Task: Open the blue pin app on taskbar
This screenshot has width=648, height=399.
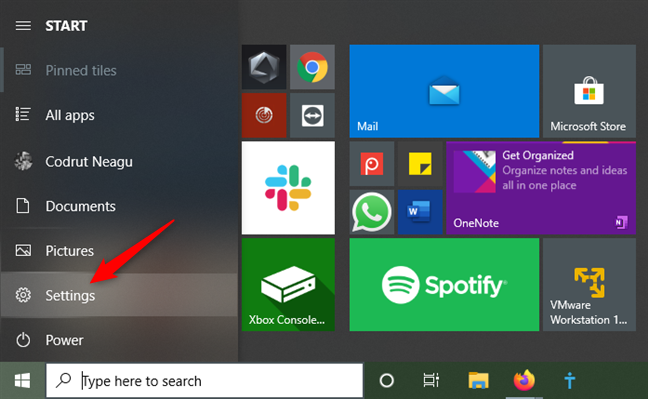Action: (x=570, y=380)
